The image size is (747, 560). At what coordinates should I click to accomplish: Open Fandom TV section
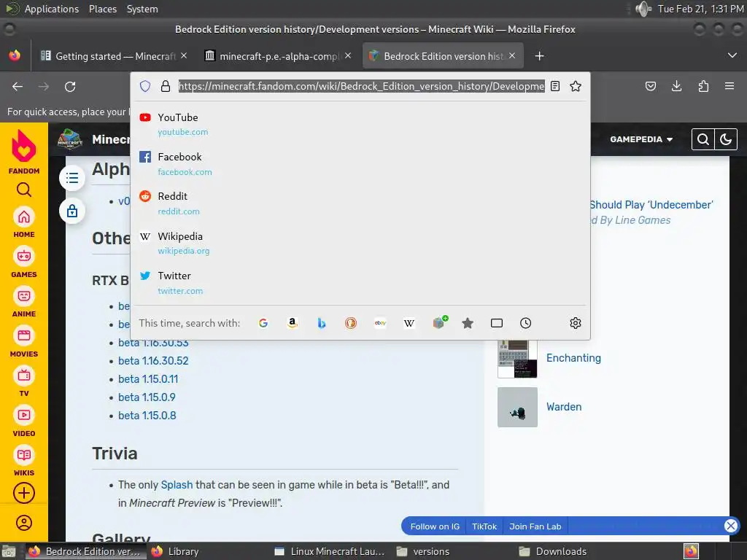pyautogui.click(x=24, y=381)
